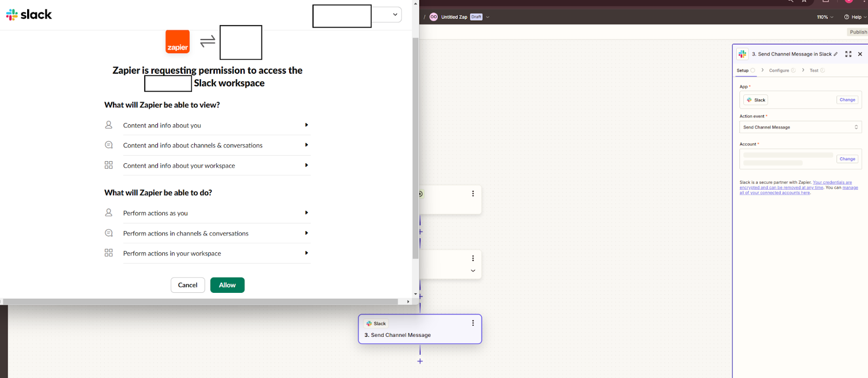
Task: Click browser bookmark star icon
Action: [804, 1]
